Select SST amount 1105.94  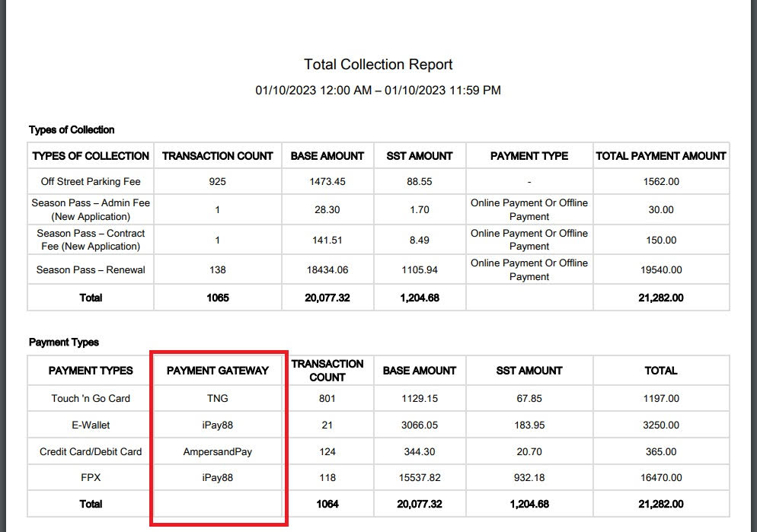click(420, 269)
